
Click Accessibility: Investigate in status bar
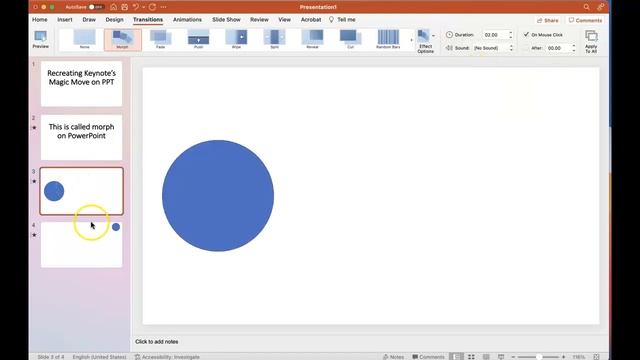167,357
